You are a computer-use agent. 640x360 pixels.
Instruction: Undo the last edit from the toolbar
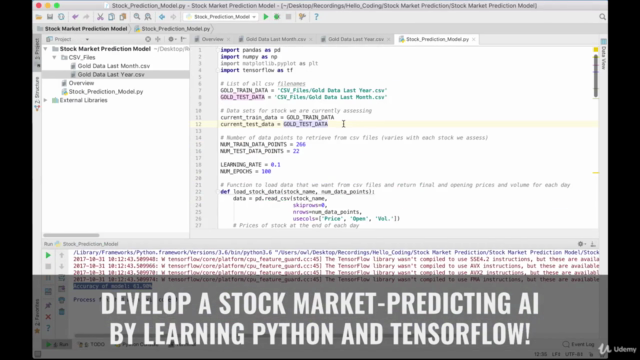pos(75,17)
